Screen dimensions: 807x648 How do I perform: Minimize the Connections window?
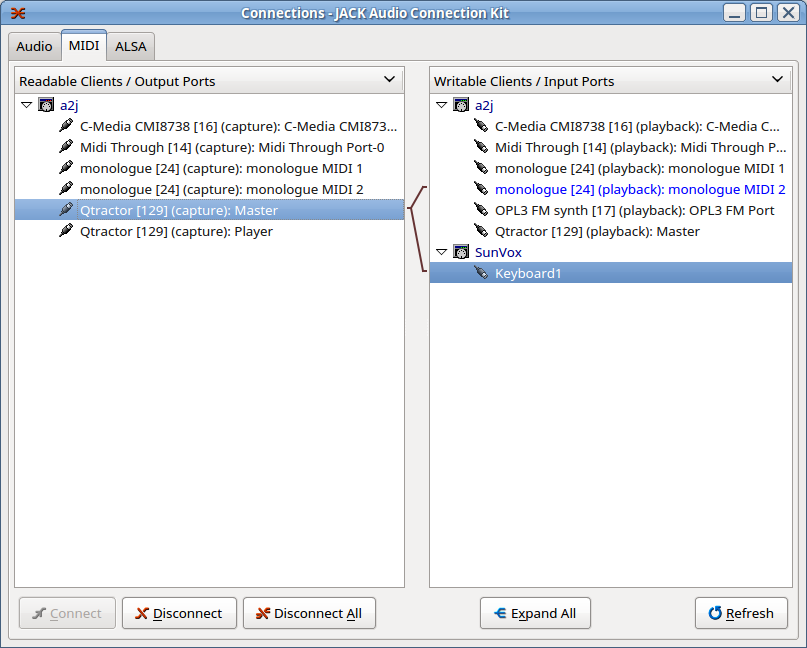pyautogui.click(x=734, y=13)
